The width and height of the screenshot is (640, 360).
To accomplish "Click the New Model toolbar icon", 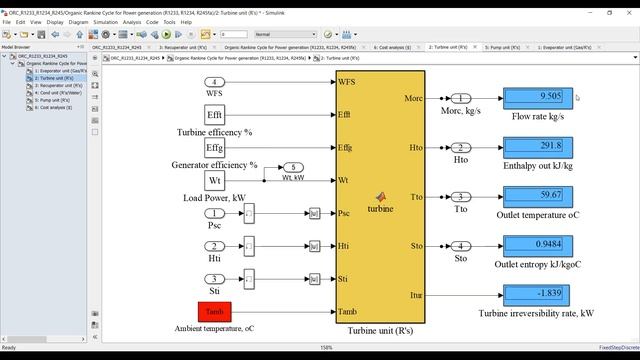I will point(7,35).
